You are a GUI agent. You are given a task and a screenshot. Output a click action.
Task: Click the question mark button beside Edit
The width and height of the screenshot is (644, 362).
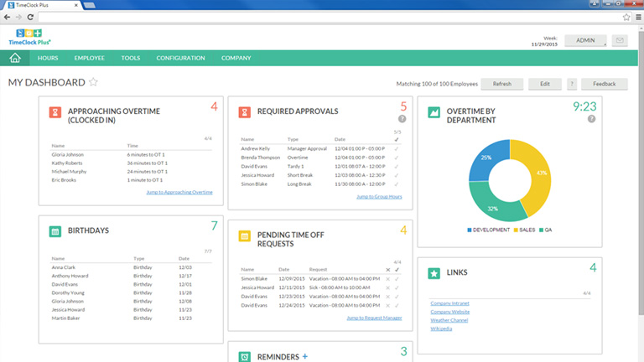pos(571,84)
